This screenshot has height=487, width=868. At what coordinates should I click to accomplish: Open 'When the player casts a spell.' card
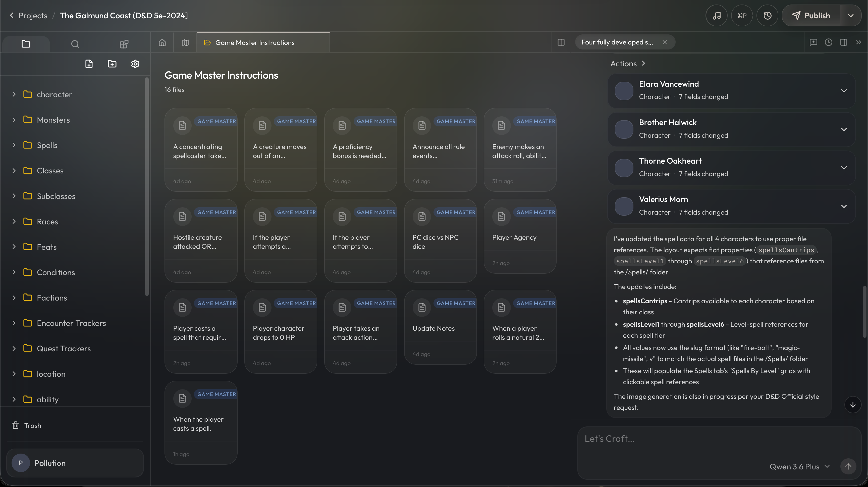click(201, 423)
